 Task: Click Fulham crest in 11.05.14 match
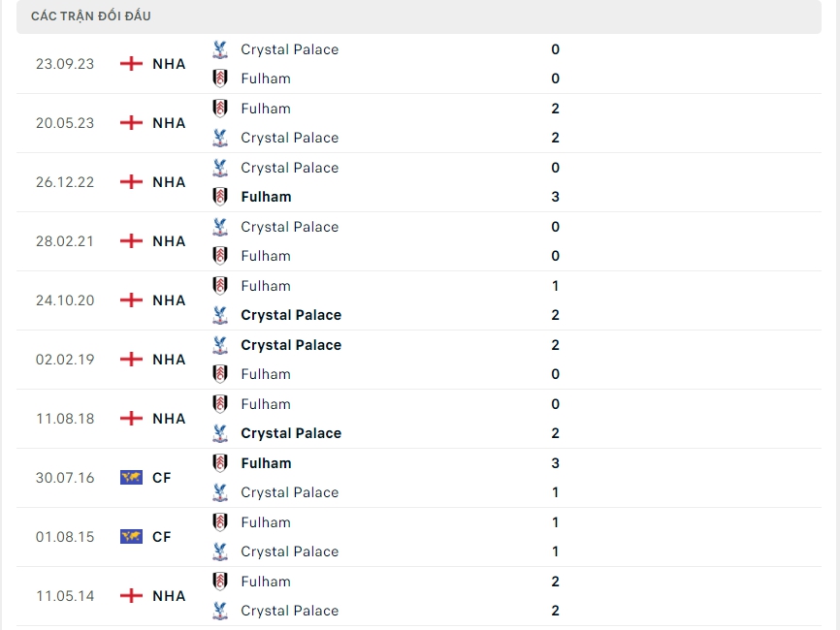pos(220,582)
